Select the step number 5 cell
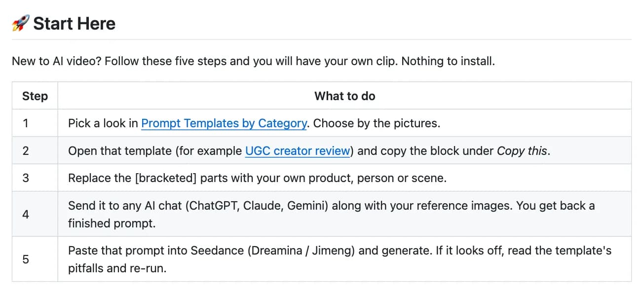 pyautogui.click(x=35, y=259)
